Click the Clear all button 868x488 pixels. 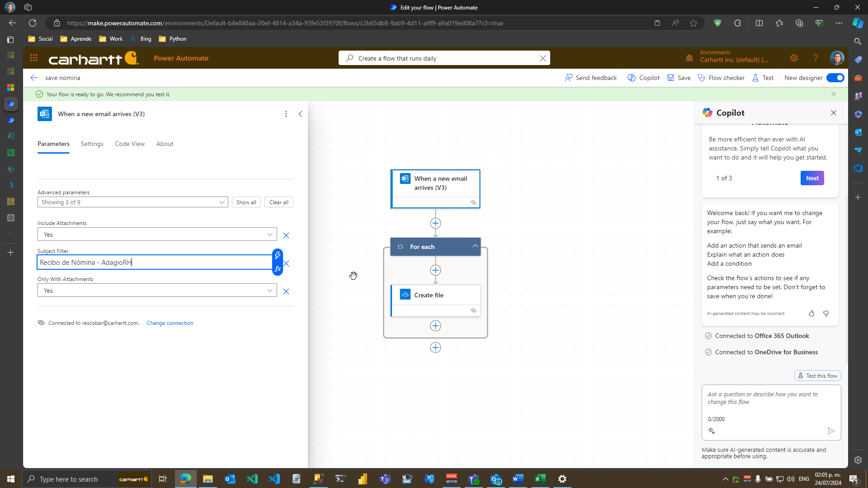pyautogui.click(x=279, y=202)
